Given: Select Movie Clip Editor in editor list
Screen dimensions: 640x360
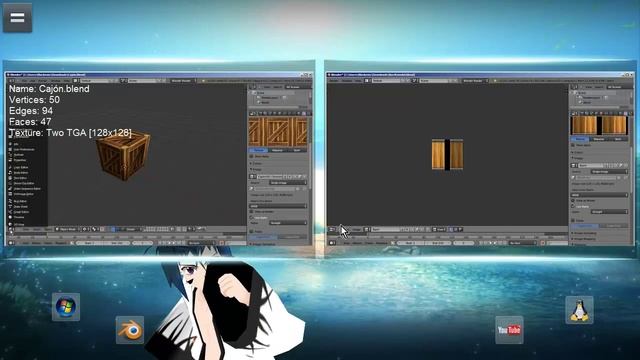Looking at the screenshot, I should (22, 183).
